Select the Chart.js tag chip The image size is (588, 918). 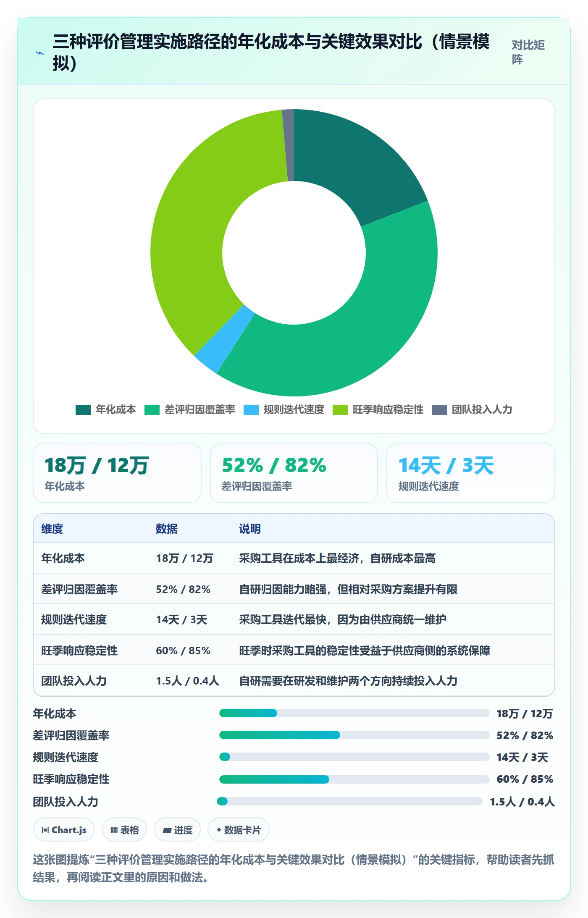pyautogui.click(x=64, y=829)
